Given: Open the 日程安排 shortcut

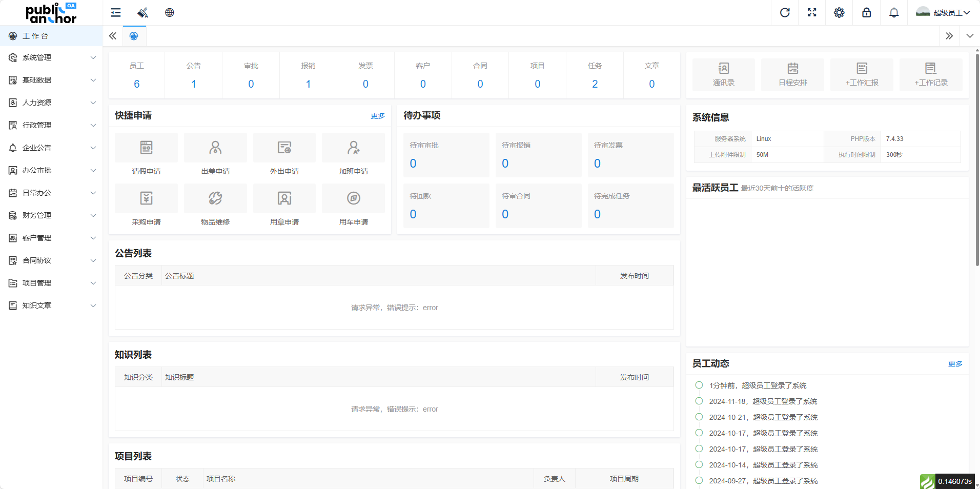Looking at the screenshot, I should [x=793, y=75].
